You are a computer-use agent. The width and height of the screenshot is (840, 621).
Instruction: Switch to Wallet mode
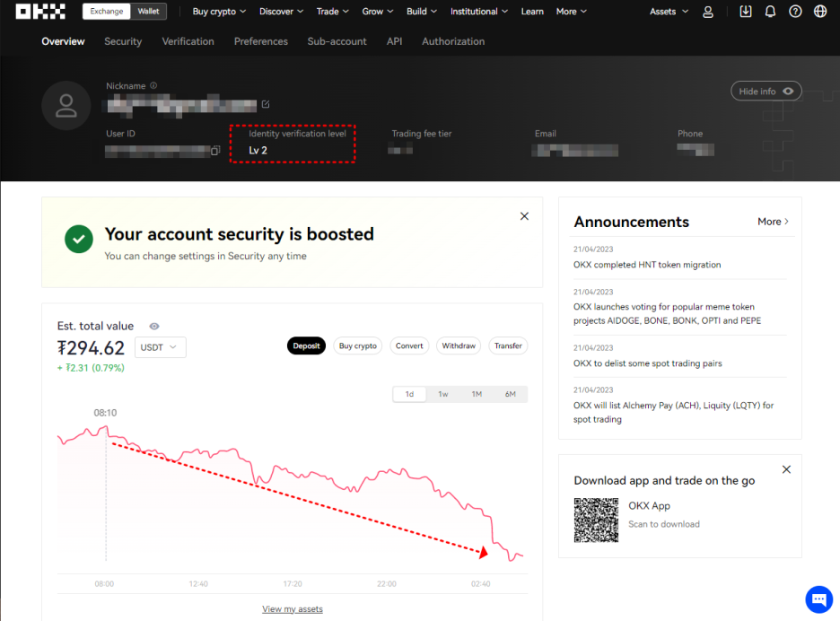(x=148, y=12)
